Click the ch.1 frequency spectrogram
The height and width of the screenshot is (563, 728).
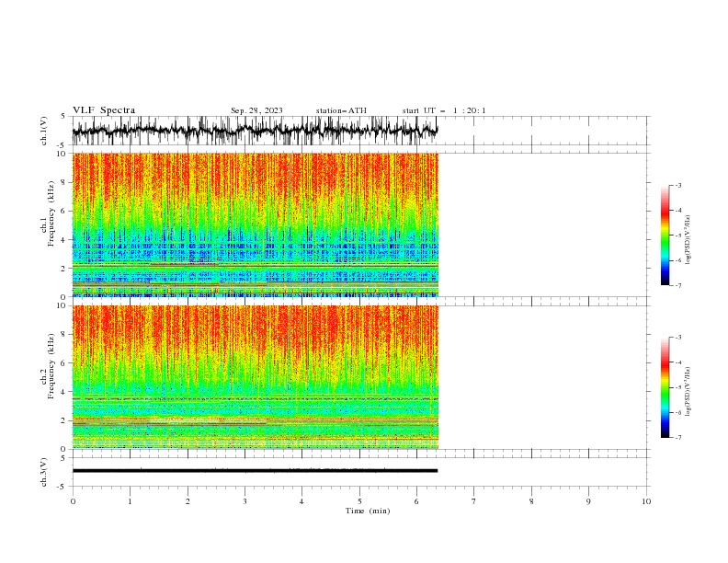click(255, 224)
